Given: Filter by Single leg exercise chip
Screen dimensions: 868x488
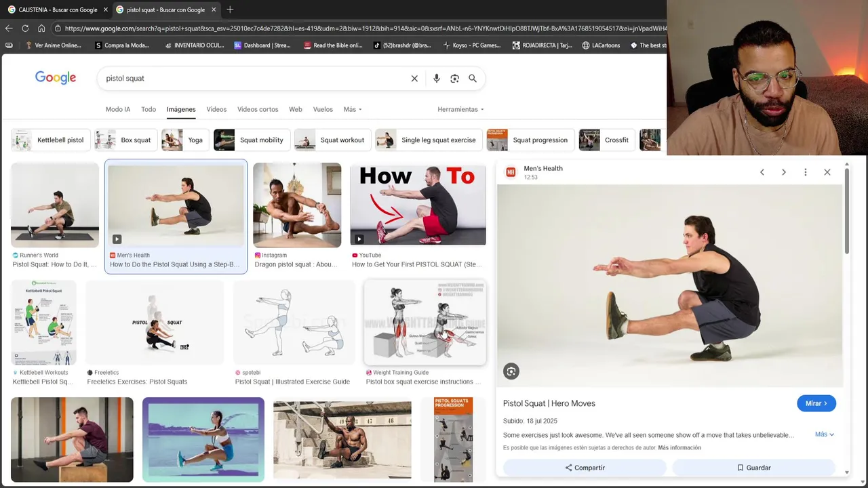Looking at the screenshot, I should (429, 140).
